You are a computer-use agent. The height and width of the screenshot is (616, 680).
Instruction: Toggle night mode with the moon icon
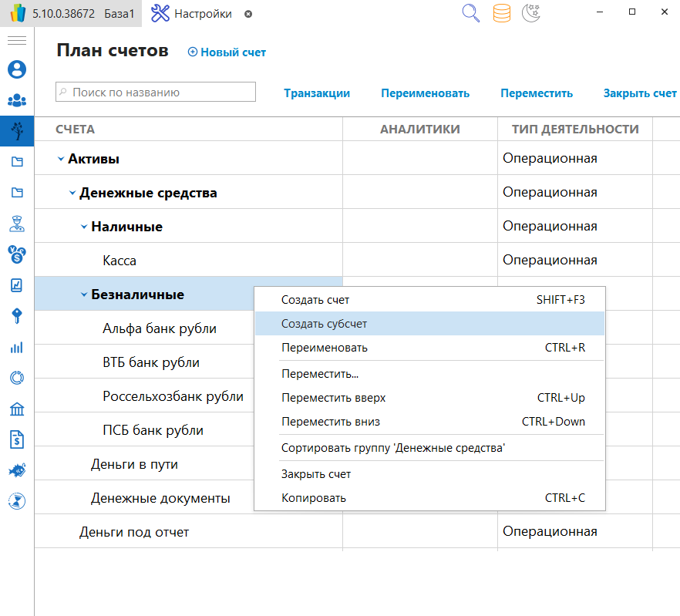531,13
